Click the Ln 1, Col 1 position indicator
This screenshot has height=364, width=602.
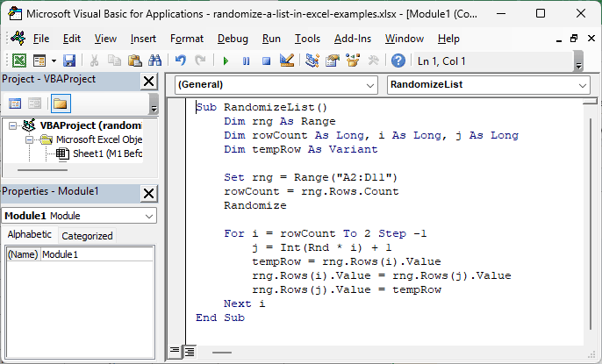click(x=441, y=61)
